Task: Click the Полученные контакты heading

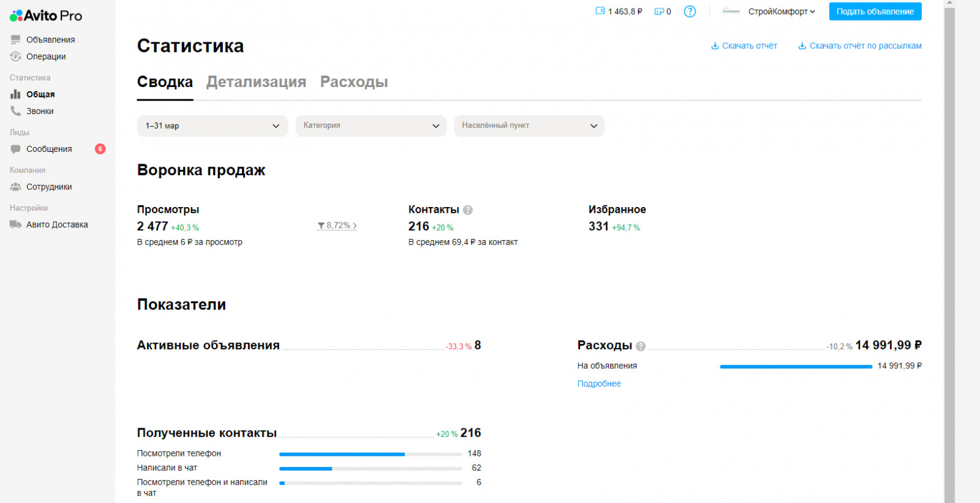Action: [207, 433]
